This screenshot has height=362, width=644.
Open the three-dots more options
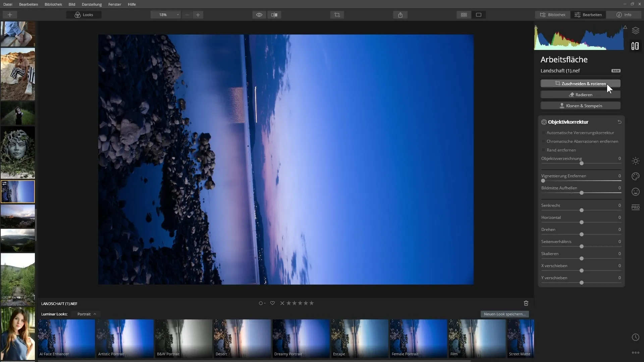(x=636, y=353)
